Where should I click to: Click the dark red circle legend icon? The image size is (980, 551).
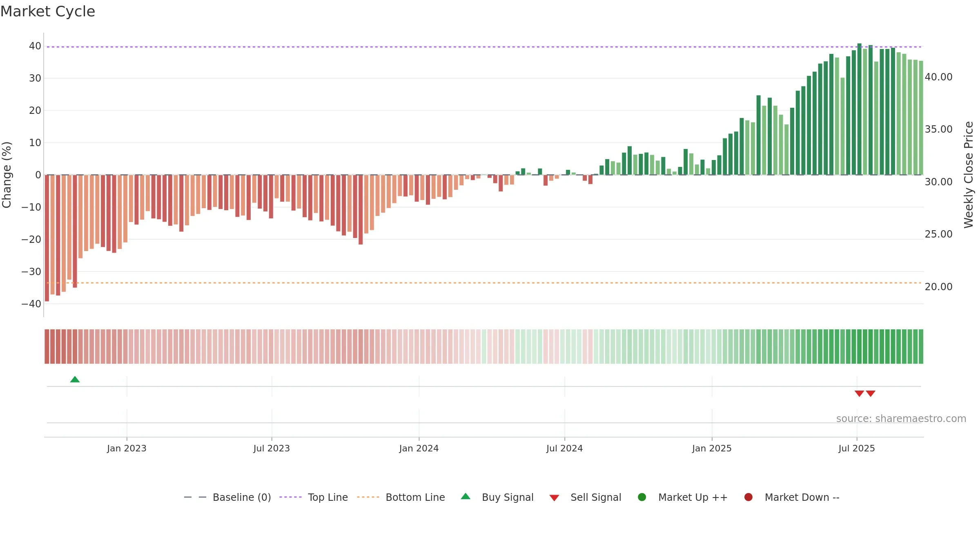coord(748,497)
